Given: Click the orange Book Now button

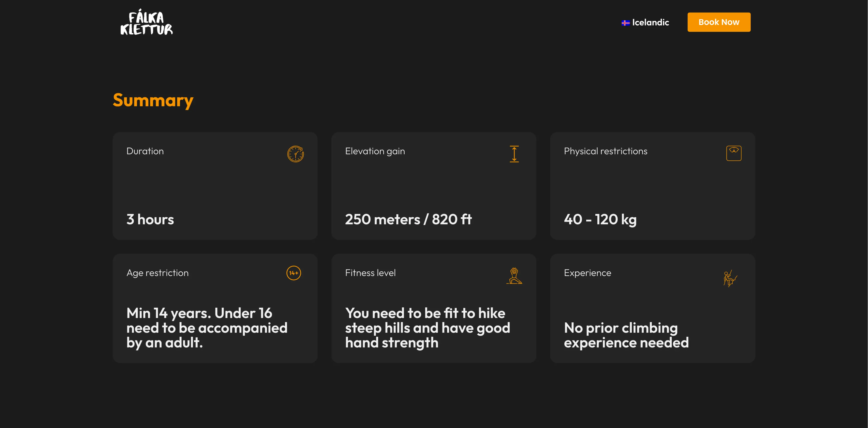Looking at the screenshot, I should (x=719, y=22).
